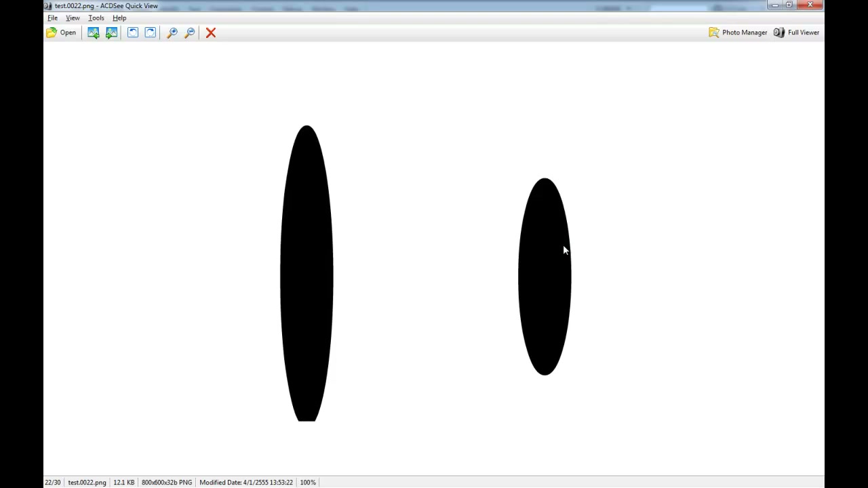Click the smaller right black ellipse
868x488 pixels.
(545, 277)
